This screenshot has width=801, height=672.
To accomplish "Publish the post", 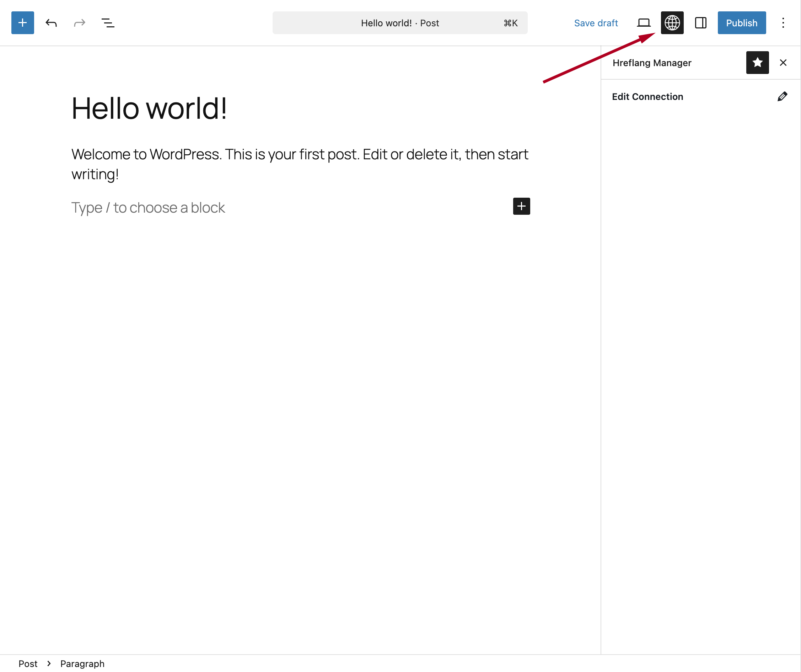I will click(x=741, y=23).
